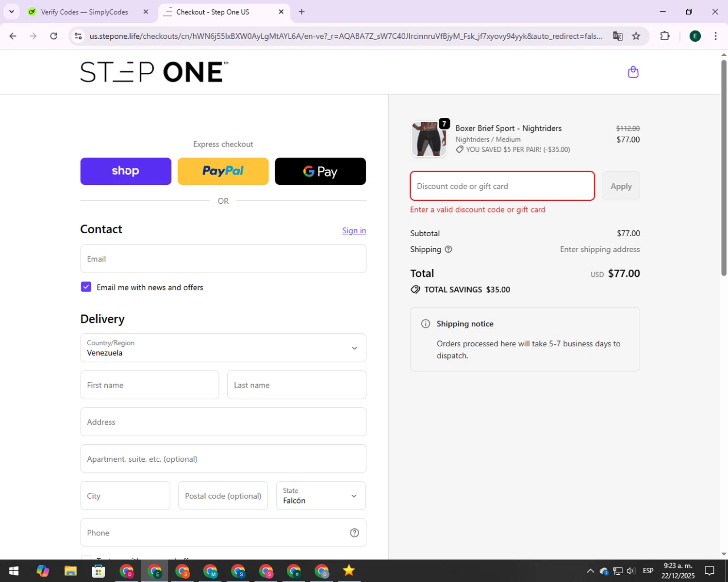Click the Discount code or gift card field

502,186
